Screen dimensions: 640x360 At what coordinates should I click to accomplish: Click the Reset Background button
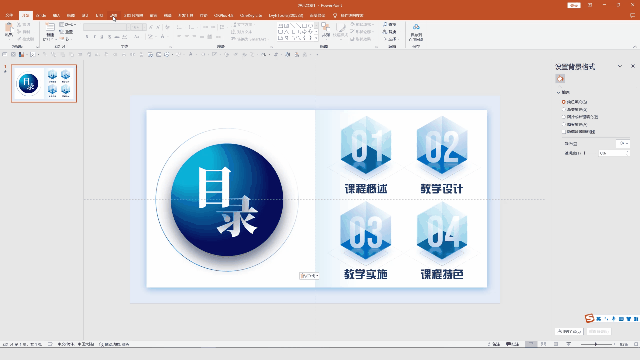pos(599,331)
